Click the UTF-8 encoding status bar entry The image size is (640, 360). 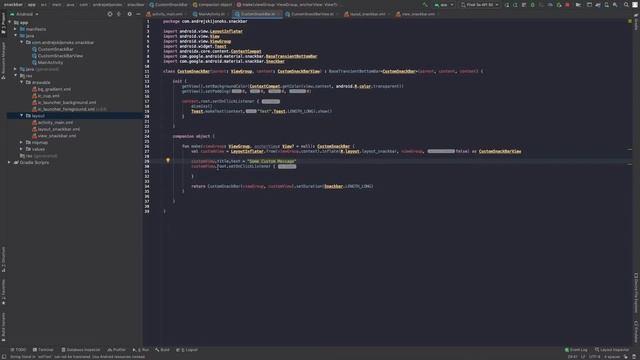595,357
